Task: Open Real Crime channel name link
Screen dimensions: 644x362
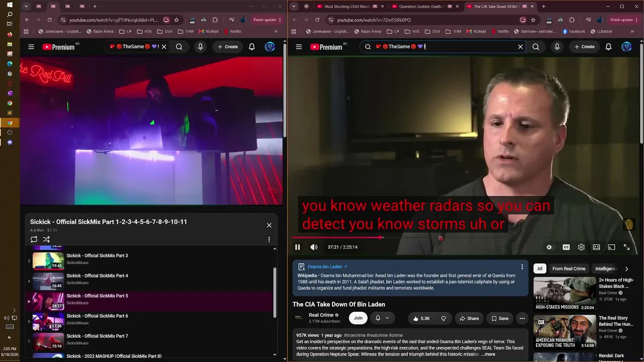Action: (321, 315)
